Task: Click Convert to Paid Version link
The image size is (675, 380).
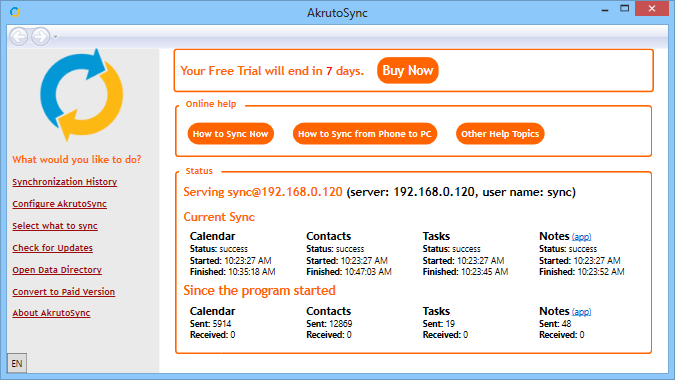Action: click(64, 292)
